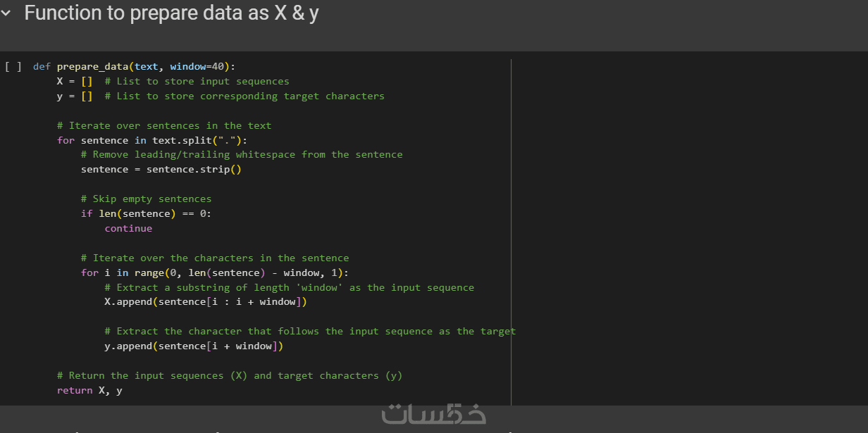
Task: Click the 'Function to prepare data as X & y' heading
Action: point(171,13)
